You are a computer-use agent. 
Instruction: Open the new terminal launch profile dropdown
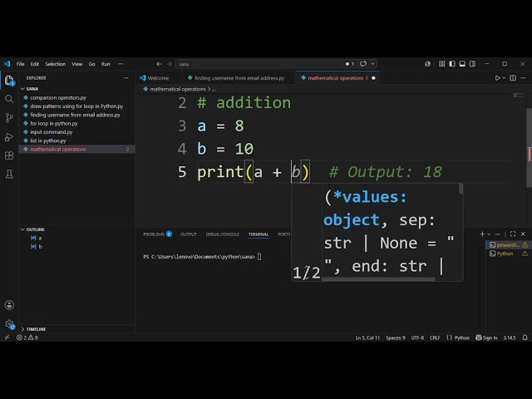(x=489, y=234)
